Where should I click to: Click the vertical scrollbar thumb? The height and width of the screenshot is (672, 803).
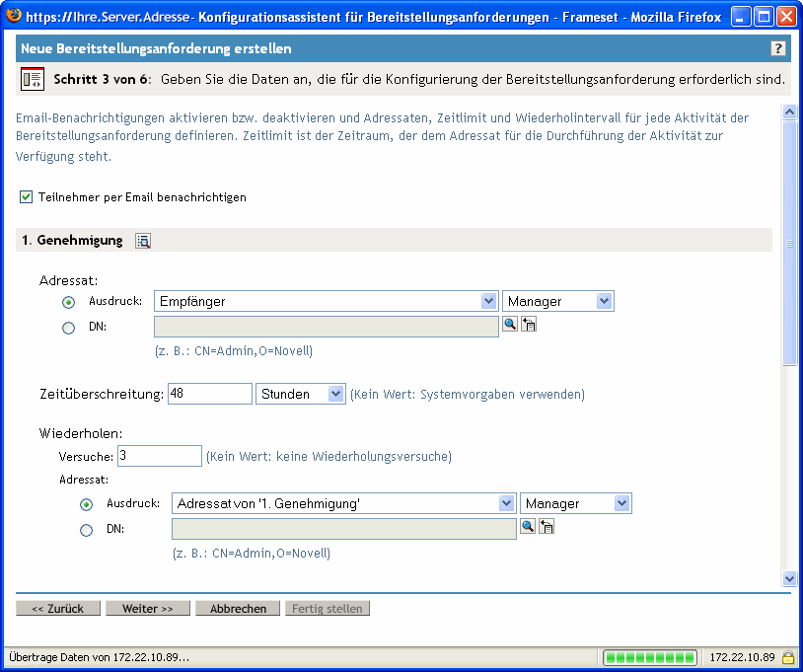point(789,243)
